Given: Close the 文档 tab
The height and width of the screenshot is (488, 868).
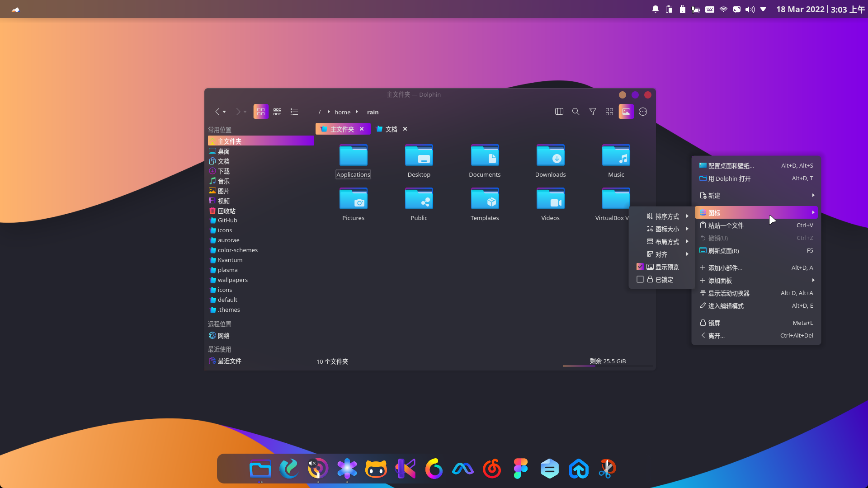Looking at the screenshot, I should click(405, 129).
